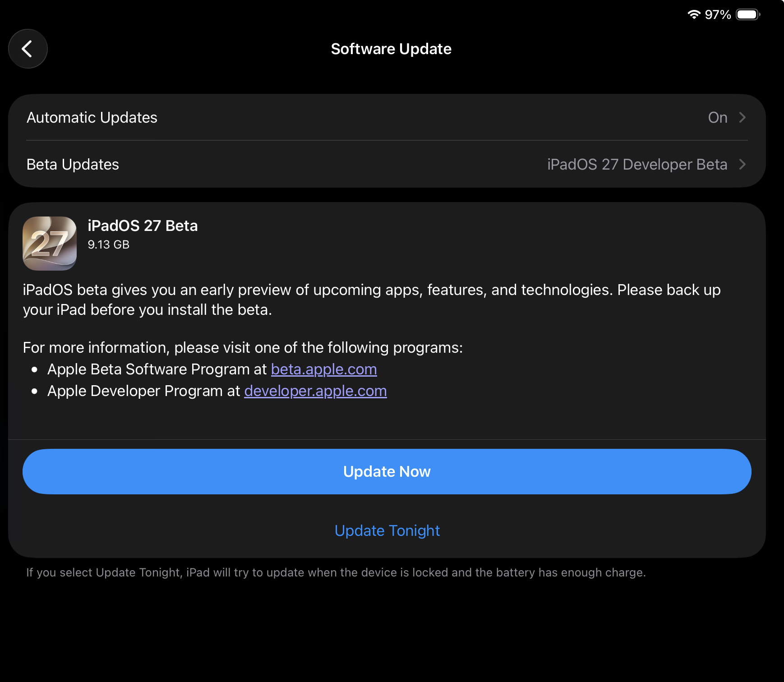This screenshot has width=784, height=682.
Task: Tap the battery indicator icon
Action: click(x=748, y=14)
